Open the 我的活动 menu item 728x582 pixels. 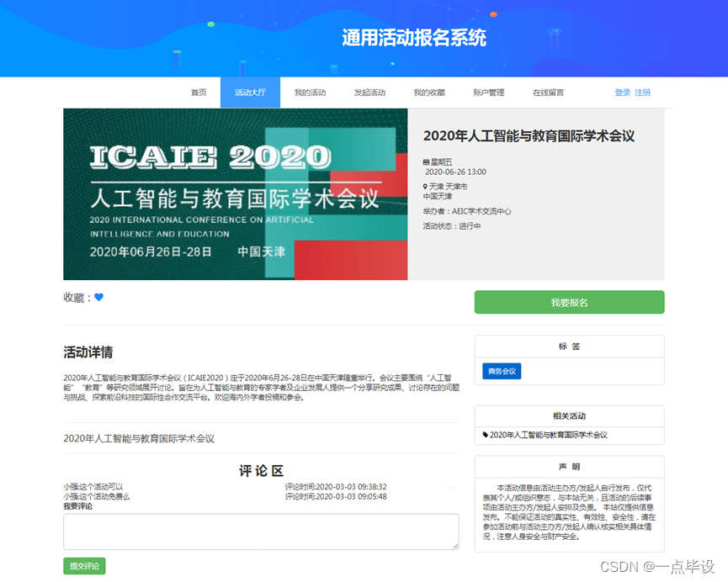click(x=312, y=93)
